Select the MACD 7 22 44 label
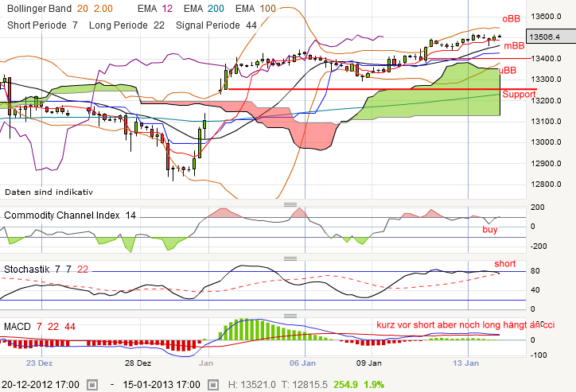 (40, 326)
